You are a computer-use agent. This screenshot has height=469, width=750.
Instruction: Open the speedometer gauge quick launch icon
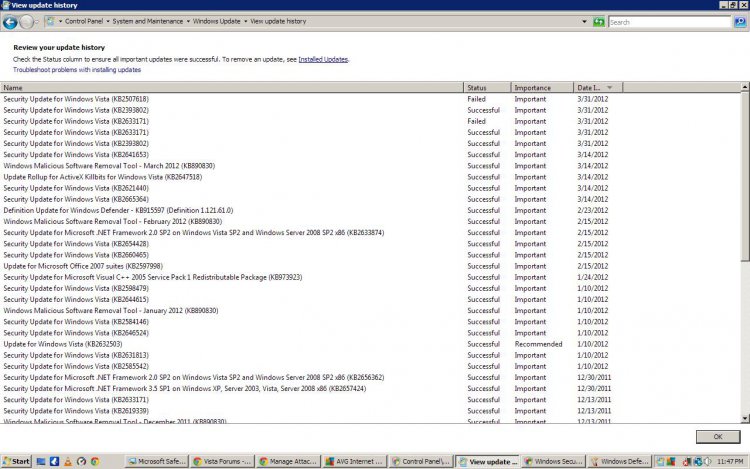(x=81, y=461)
